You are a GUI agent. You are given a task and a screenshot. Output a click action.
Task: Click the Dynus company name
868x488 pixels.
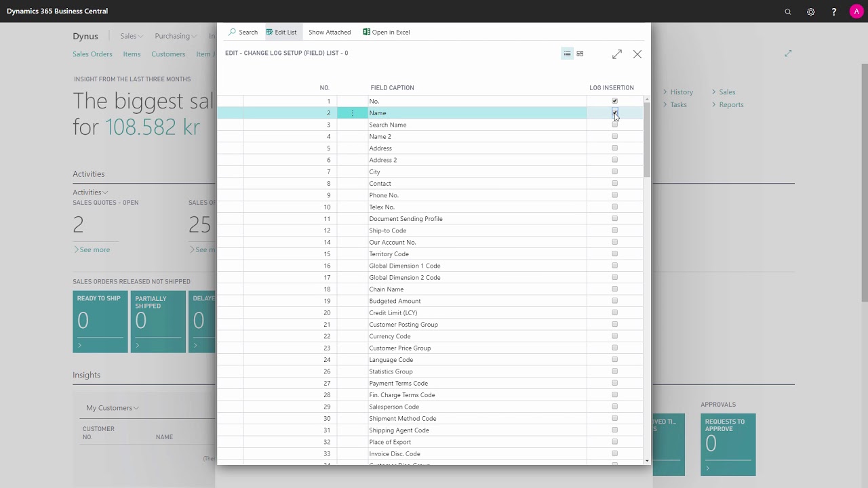pyautogui.click(x=85, y=37)
